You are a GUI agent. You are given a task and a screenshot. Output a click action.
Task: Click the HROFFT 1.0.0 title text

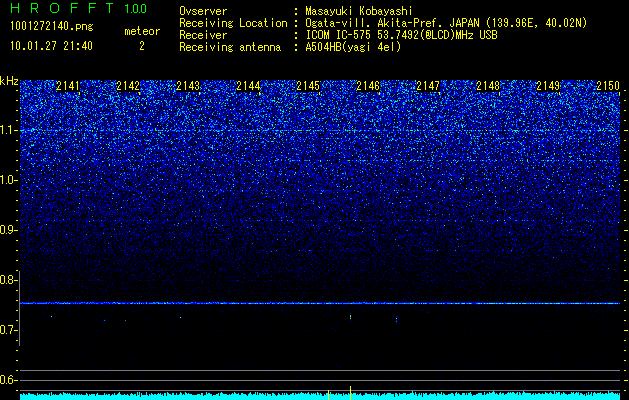coord(79,8)
